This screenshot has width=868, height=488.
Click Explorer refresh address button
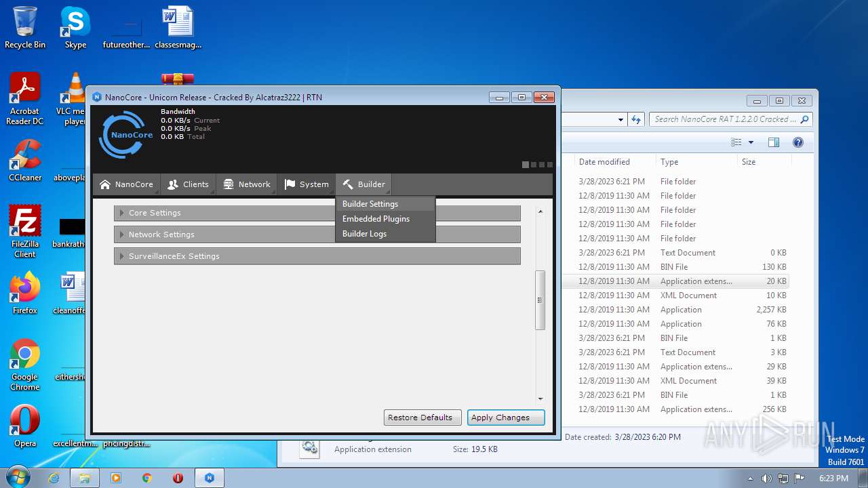636,119
